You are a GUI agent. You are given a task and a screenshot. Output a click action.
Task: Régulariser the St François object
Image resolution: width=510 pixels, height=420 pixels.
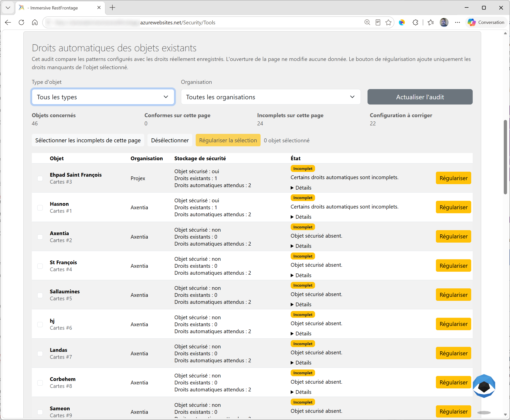454,266
